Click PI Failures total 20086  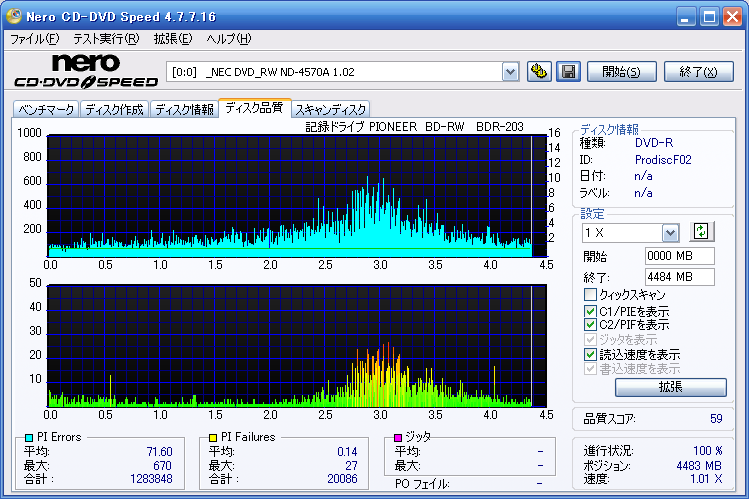pos(342,478)
